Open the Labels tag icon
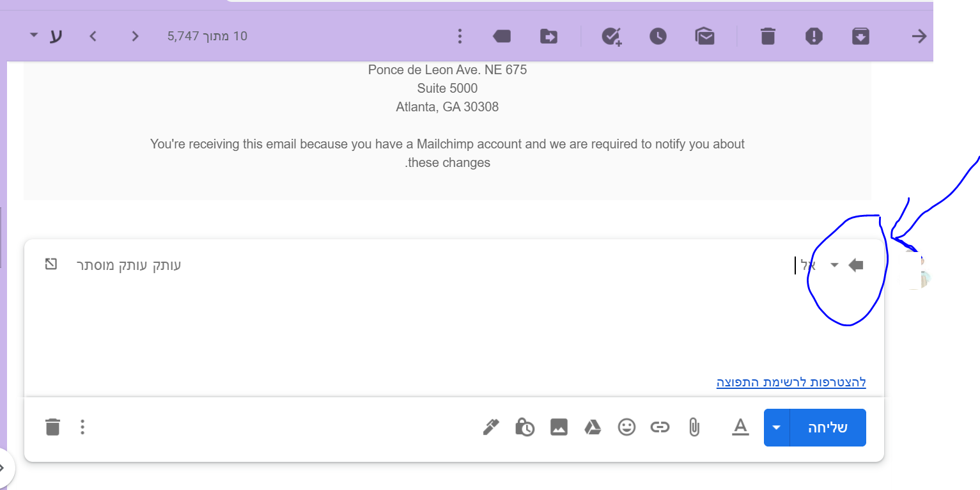The height and width of the screenshot is (490, 980). coord(502,36)
